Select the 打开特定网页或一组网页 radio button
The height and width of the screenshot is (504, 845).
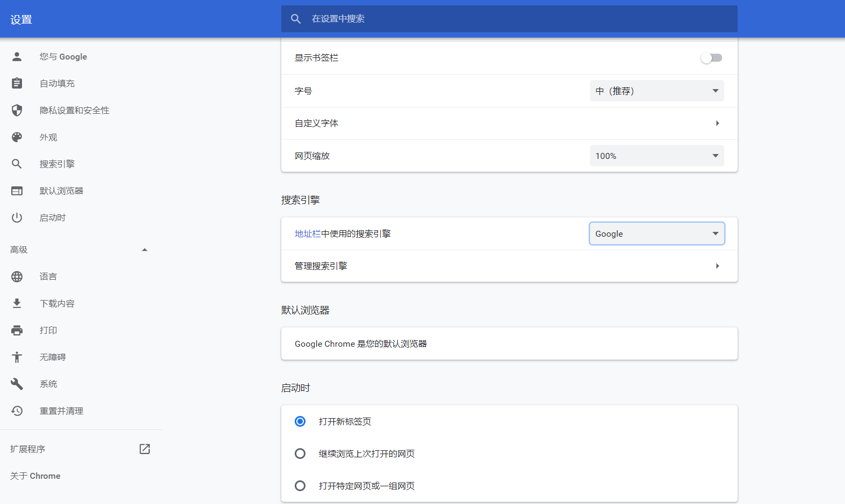(x=300, y=486)
